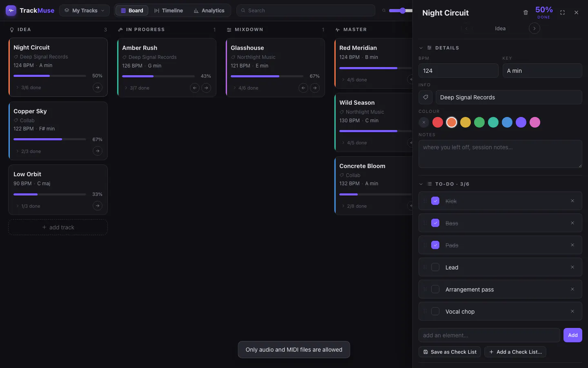The height and width of the screenshot is (368, 588).
Task: Select the purple colour swatch
Action: point(521,122)
